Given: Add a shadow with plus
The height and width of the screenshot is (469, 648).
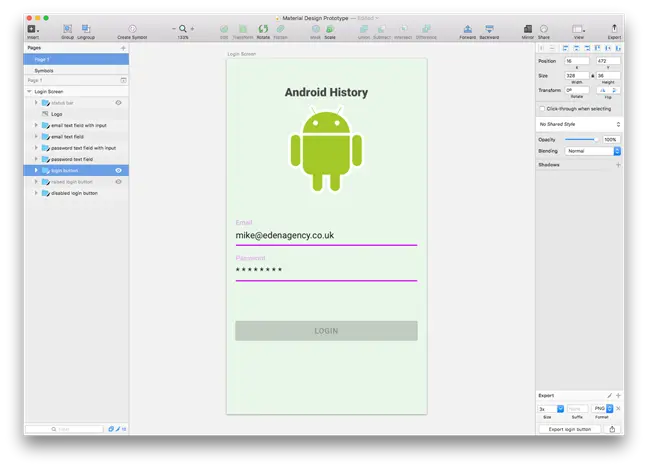Looking at the screenshot, I should tap(618, 165).
